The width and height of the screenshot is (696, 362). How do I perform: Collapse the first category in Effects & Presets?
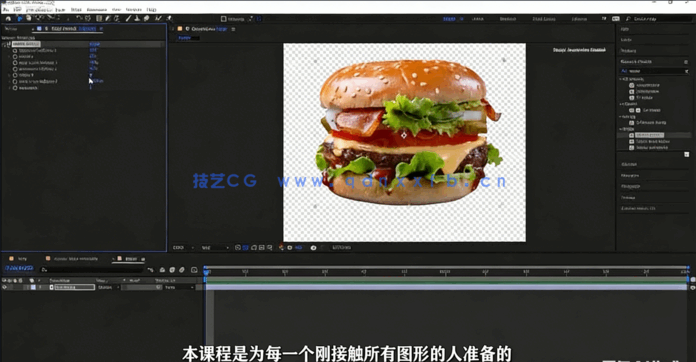coord(621,79)
